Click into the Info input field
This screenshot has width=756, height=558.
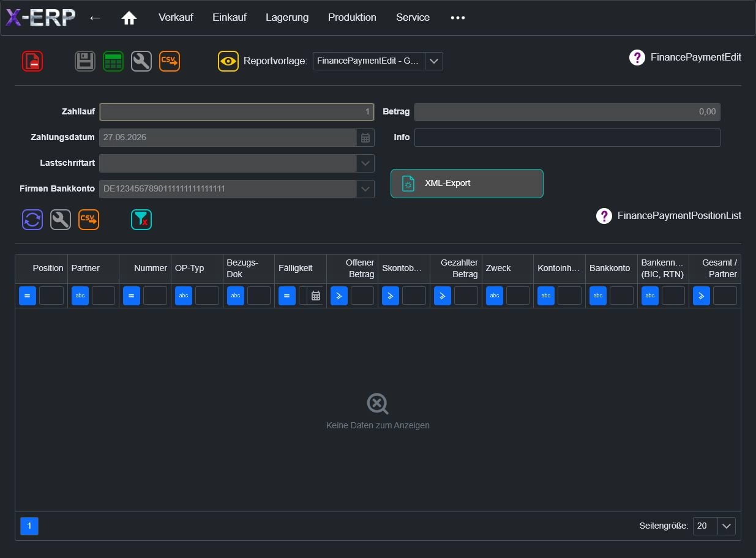[x=567, y=138]
